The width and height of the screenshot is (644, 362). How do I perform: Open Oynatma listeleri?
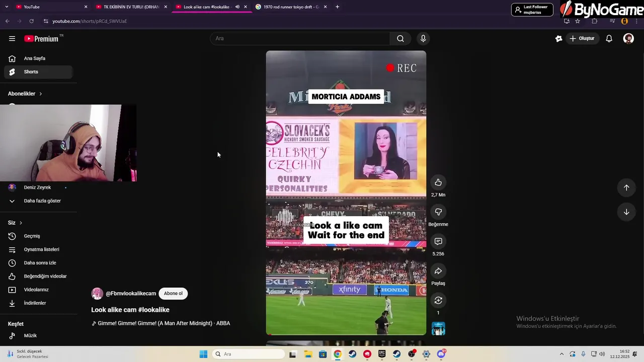tap(39, 250)
